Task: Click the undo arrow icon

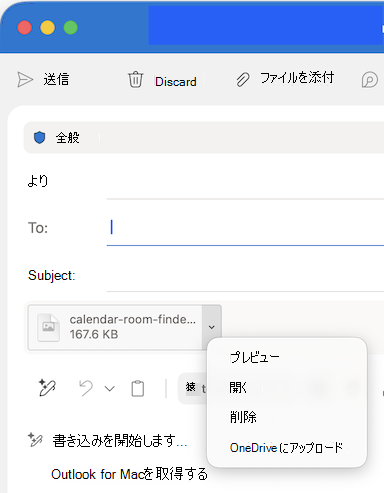Action: coord(86,388)
